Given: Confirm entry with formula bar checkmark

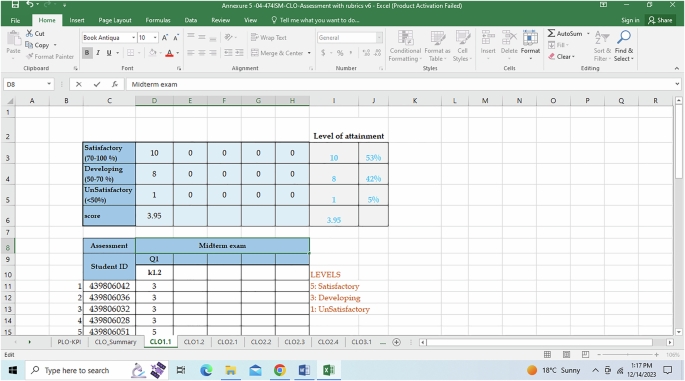Looking at the screenshot, I should (x=97, y=84).
